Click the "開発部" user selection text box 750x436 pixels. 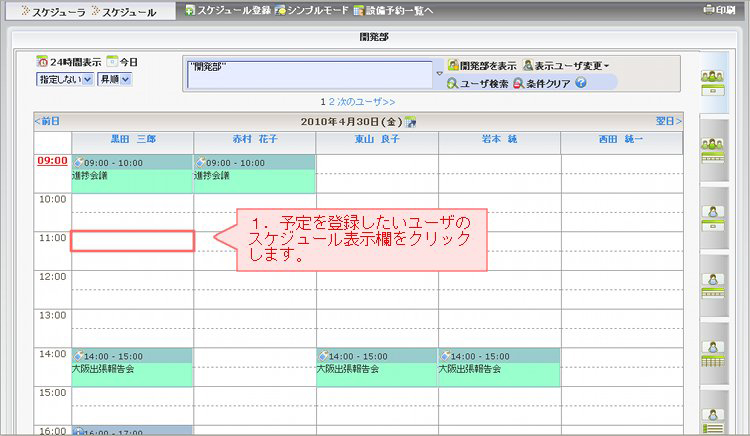pyautogui.click(x=309, y=74)
